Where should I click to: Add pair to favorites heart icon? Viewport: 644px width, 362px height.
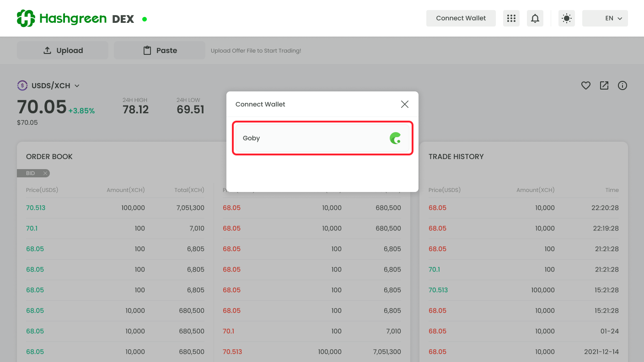tap(586, 85)
